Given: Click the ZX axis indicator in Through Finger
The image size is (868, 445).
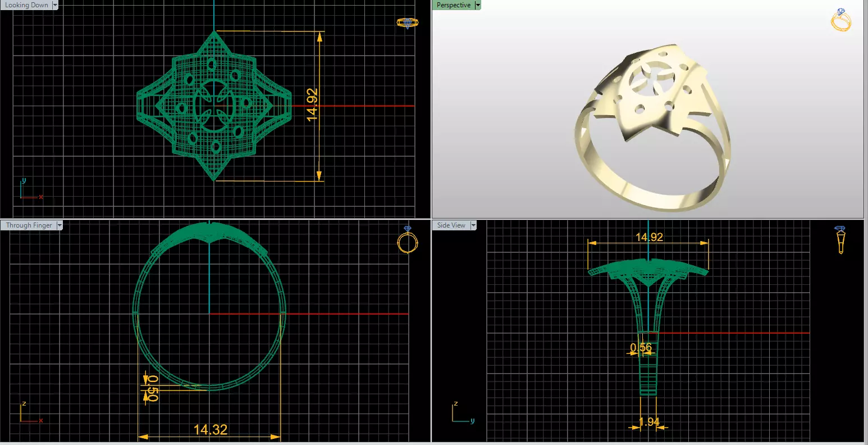Looking at the screenshot, I should coord(31,412).
